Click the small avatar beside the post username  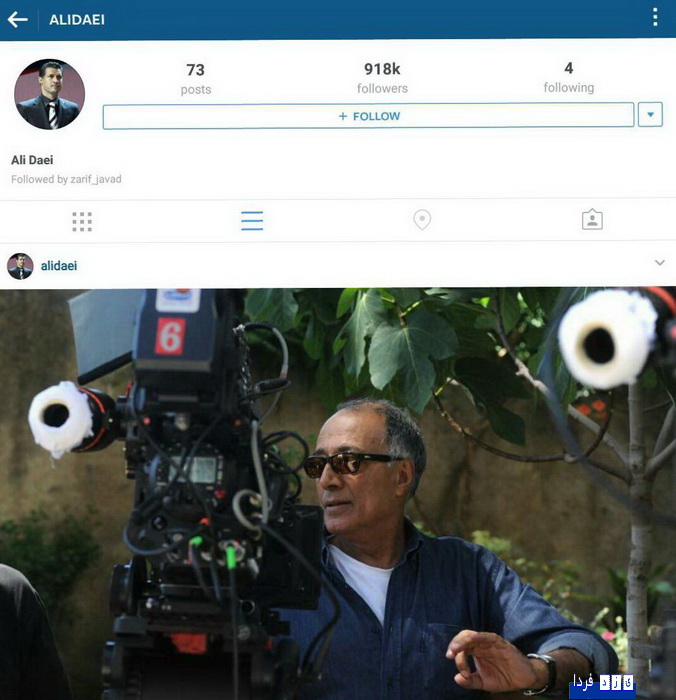point(20,266)
